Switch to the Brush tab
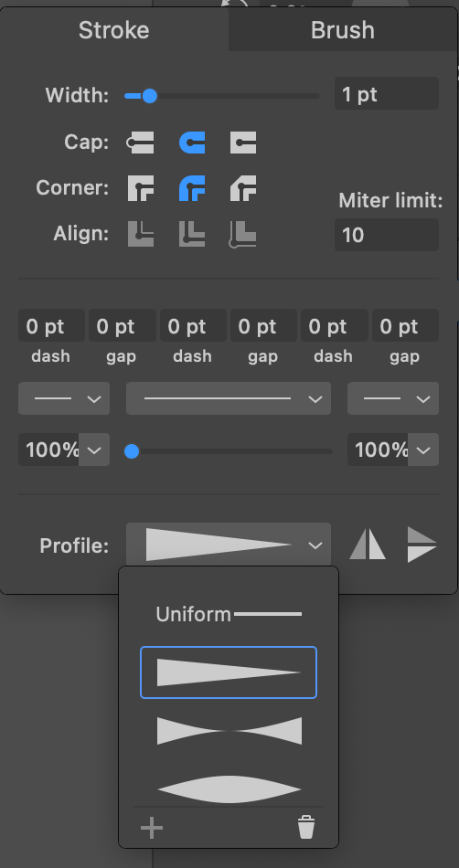Screen dimensions: 459x868 [343, 30]
